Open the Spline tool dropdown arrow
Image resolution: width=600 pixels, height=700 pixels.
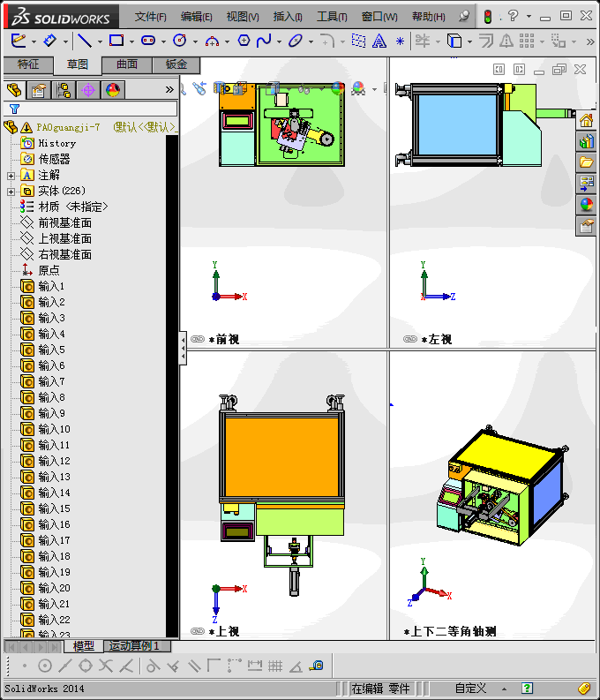[279, 41]
